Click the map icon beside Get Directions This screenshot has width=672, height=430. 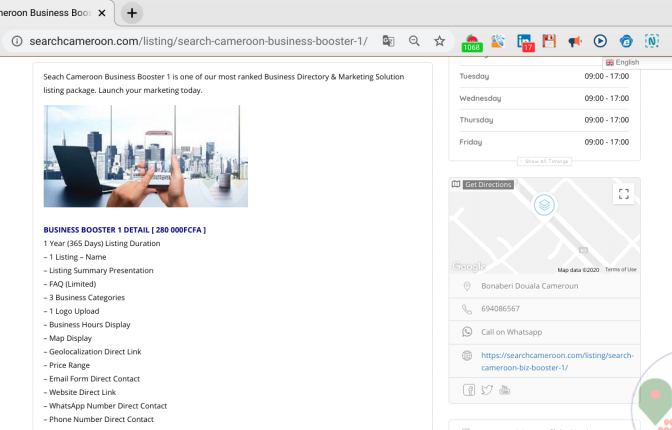[x=456, y=184]
